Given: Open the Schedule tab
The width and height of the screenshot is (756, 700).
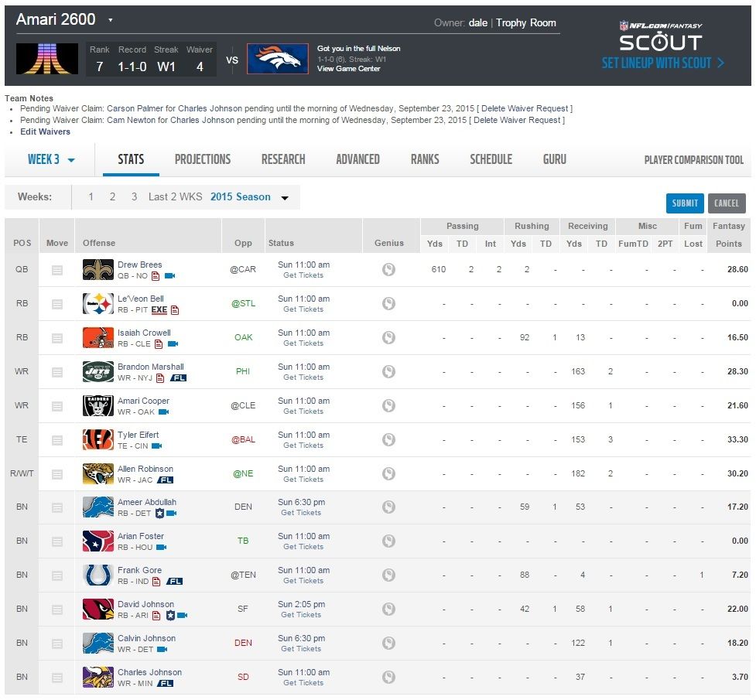Looking at the screenshot, I should [x=491, y=159].
